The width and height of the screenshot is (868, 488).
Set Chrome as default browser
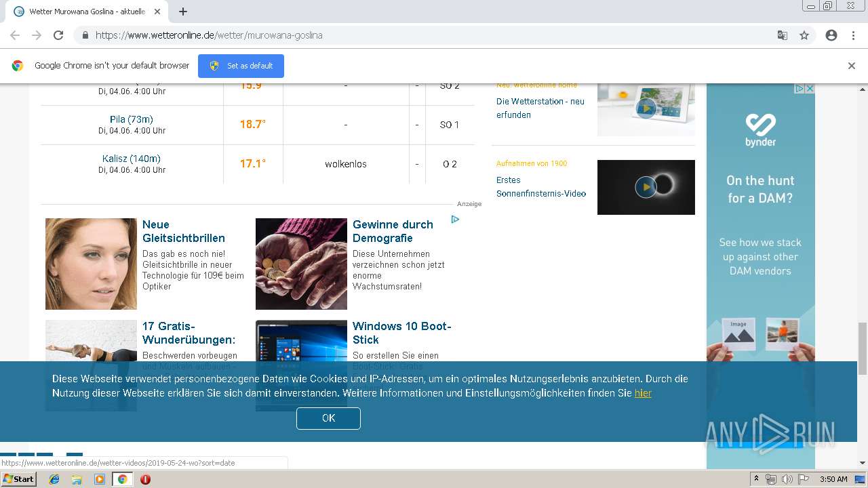point(241,66)
